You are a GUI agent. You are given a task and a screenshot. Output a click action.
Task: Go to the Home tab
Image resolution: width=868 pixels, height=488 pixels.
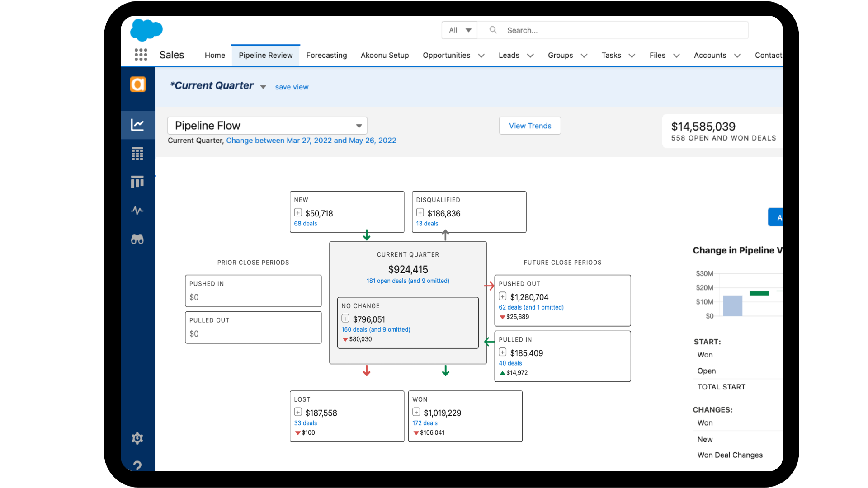[215, 55]
